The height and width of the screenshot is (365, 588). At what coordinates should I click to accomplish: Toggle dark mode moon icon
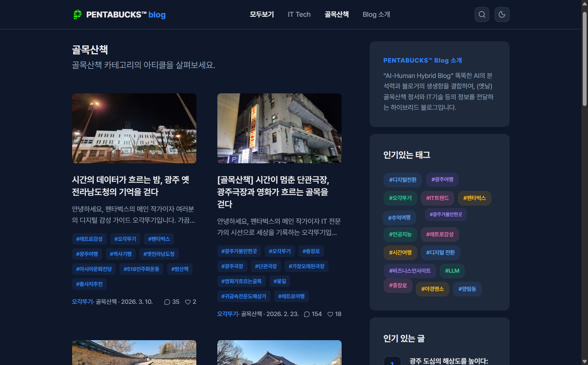click(x=502, y=14)
